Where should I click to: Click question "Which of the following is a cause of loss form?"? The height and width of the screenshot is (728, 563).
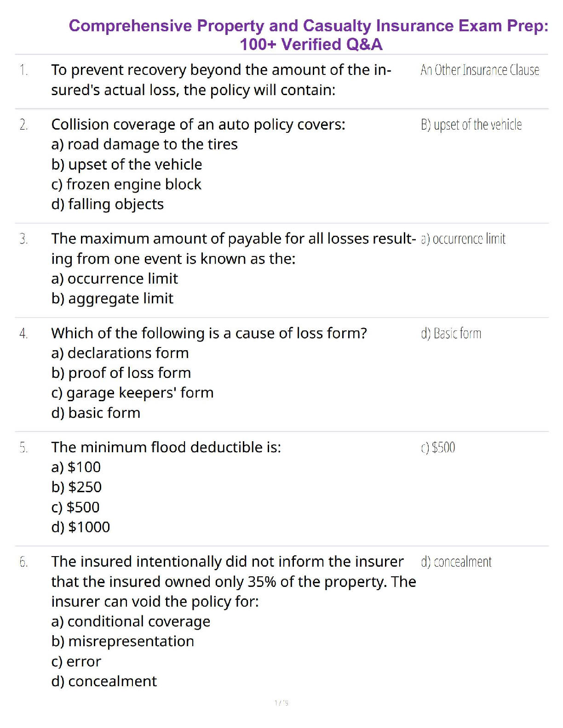(x=209, y=333)
